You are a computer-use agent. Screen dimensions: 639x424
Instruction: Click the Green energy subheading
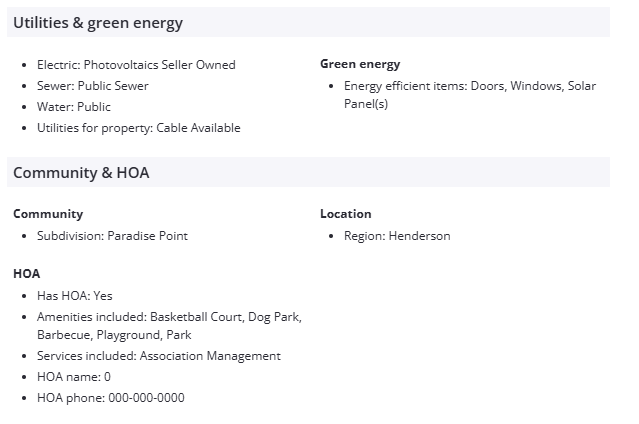click(x=360, y=64)
